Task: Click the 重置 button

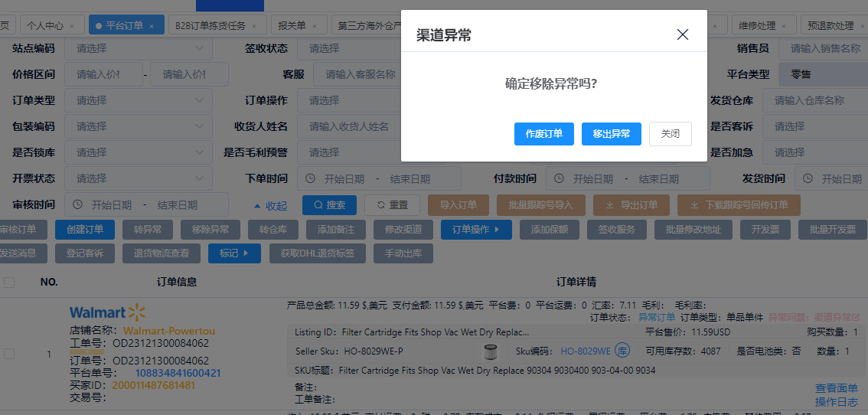Action: pos(392,205)
